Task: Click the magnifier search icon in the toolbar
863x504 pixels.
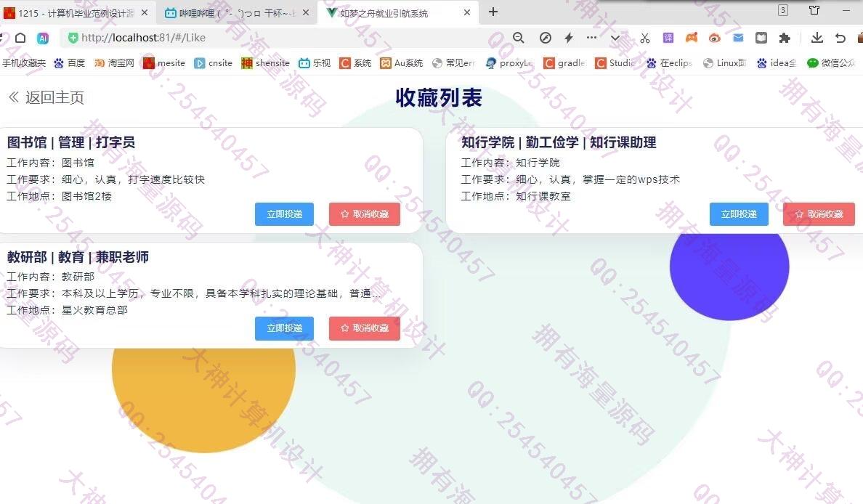Action: tap(518, 38)
